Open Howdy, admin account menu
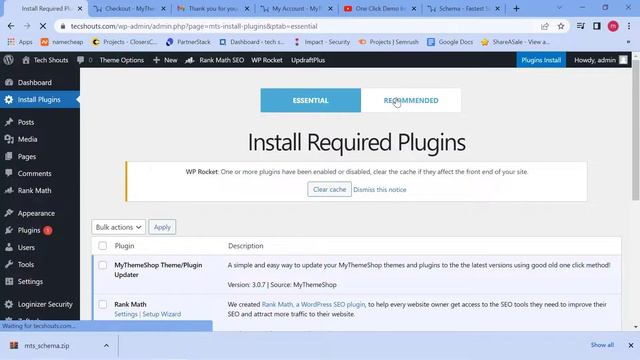 600,60
